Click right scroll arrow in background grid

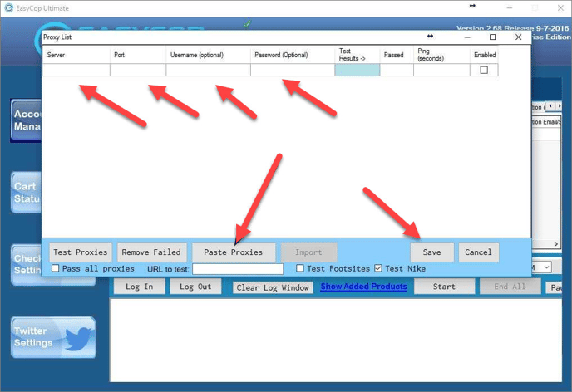[556, 243]
